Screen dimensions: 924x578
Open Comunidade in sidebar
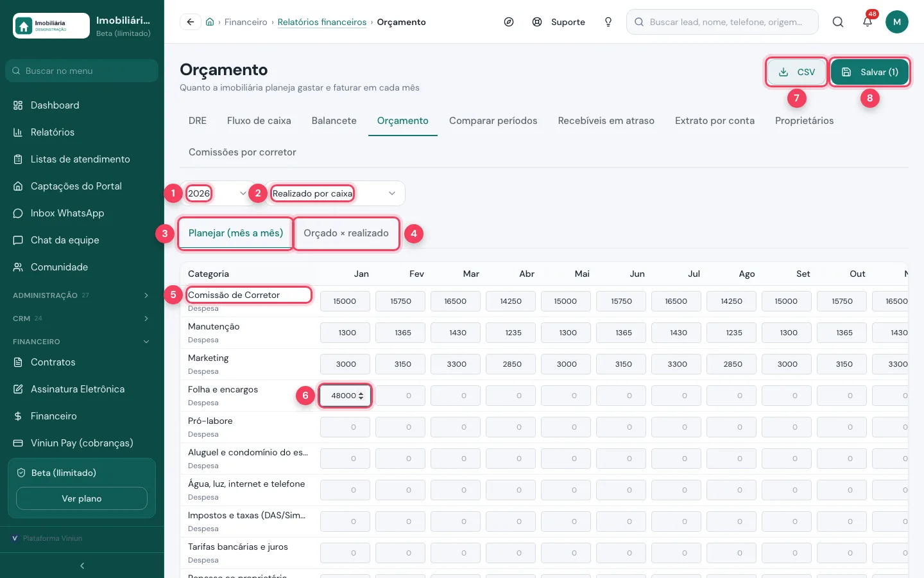[x=82, y=267]
